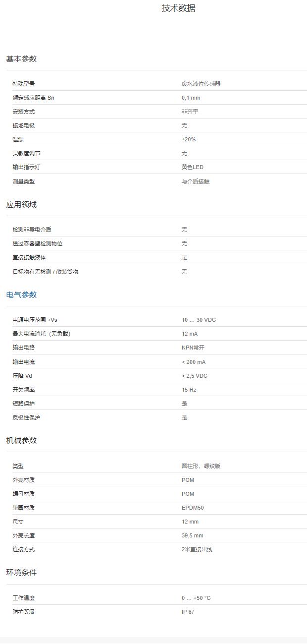Click the EPDM50 gasket material value
Image resolution: width=307 pixels, height=644 pixels.
(x=193, y=508)
